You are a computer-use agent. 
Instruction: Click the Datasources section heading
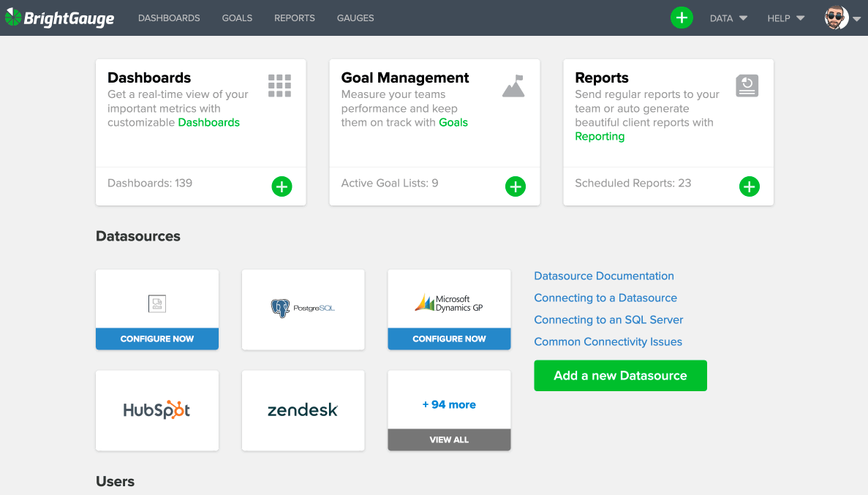pyautogui.click(x=137, y=236)
